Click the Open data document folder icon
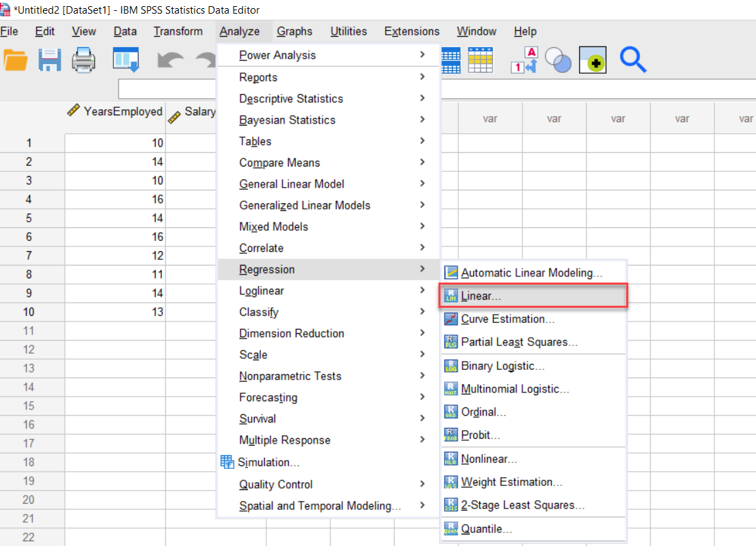 pyautogui.click(x=16, y=60)
